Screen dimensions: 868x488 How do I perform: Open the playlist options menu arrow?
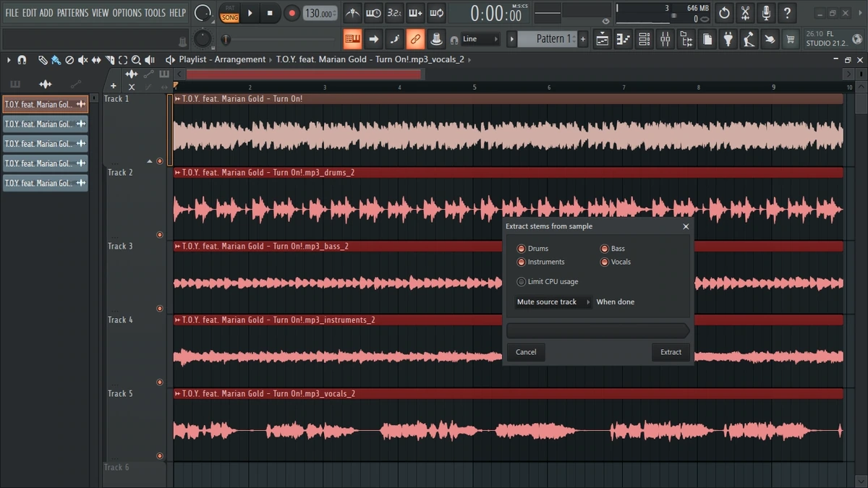click(9, 60)
